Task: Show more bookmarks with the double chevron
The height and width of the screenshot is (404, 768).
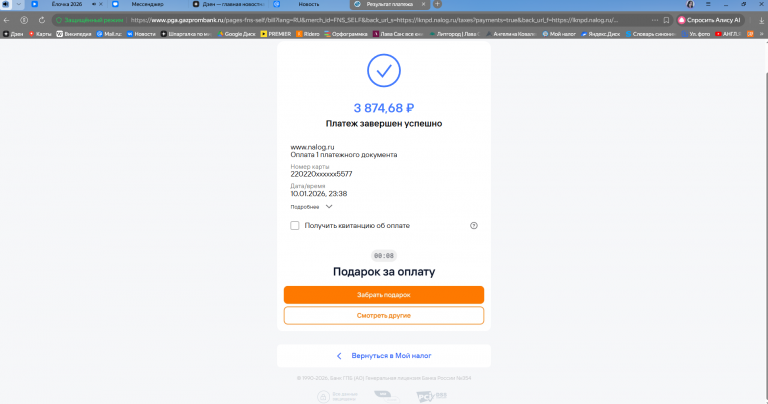Action: (762, 34)
